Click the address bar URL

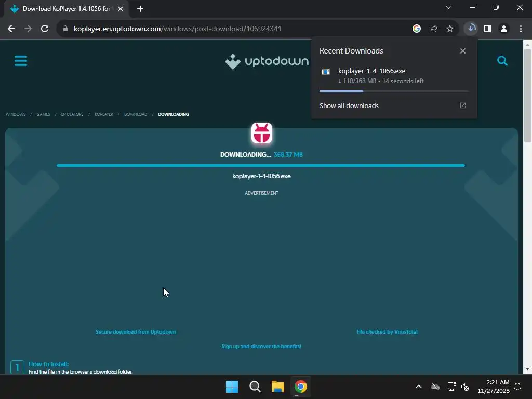pyautogui.click(x=177, y=29)
